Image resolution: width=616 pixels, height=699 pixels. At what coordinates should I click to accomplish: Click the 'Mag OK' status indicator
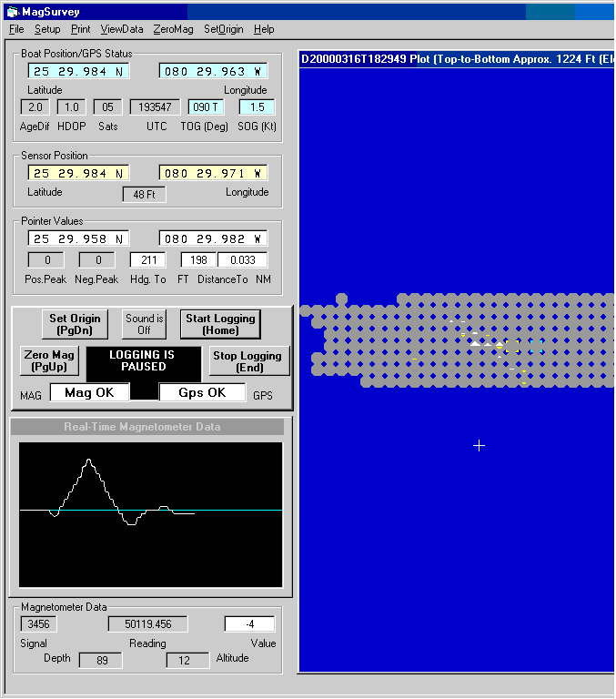pos(89,392)
